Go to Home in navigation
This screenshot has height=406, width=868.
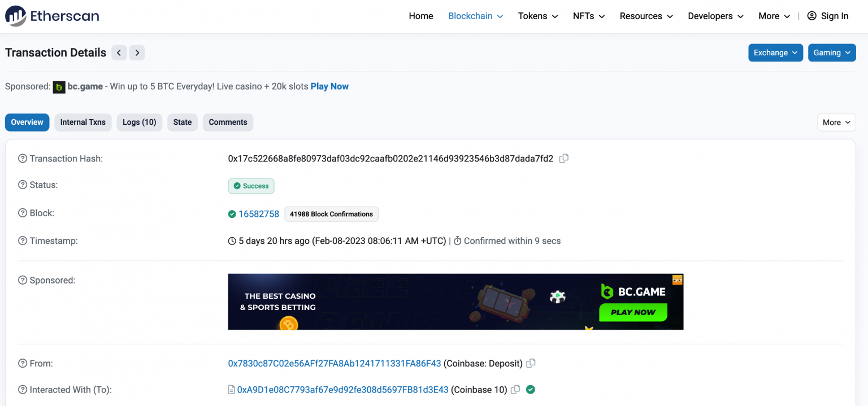point(421,16)
